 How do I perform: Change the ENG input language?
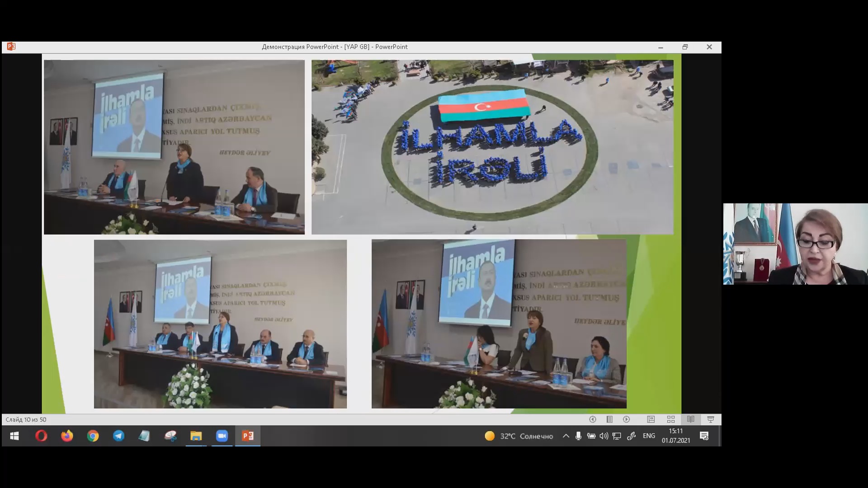pyautogui.click(x=649, y=436)
